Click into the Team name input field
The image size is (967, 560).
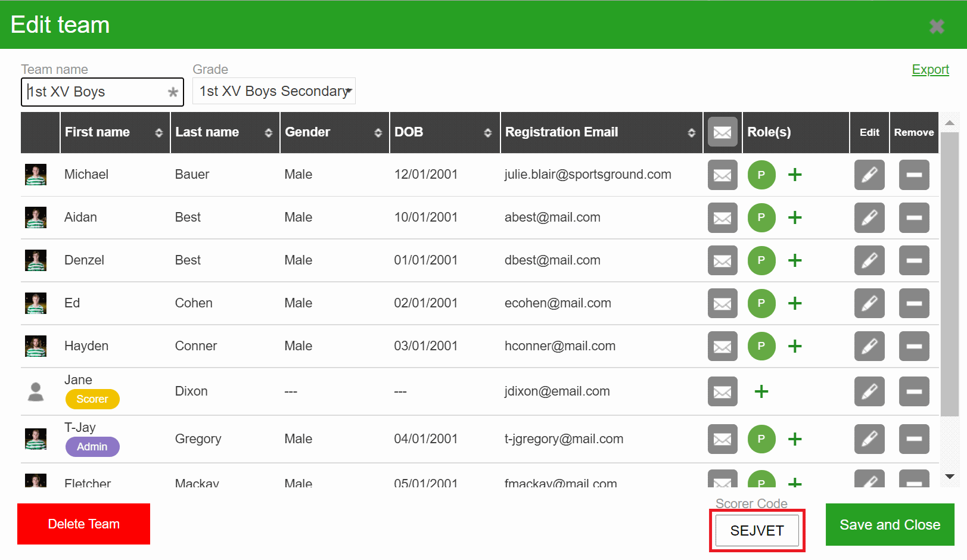[x=97, y=92]
